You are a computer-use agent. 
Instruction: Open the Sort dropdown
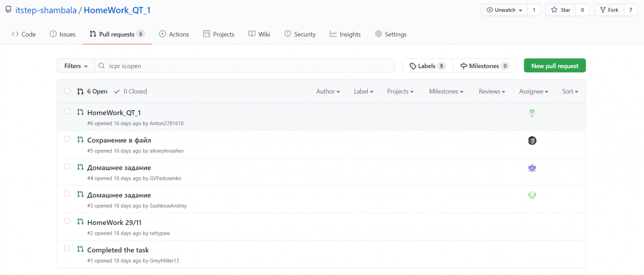570,91
